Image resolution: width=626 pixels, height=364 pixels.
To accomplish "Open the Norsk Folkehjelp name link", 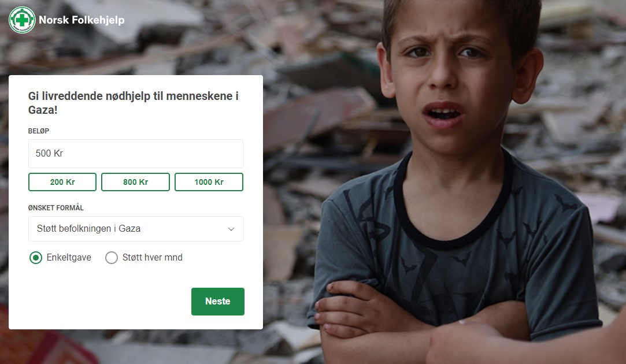I will (82, 20).
